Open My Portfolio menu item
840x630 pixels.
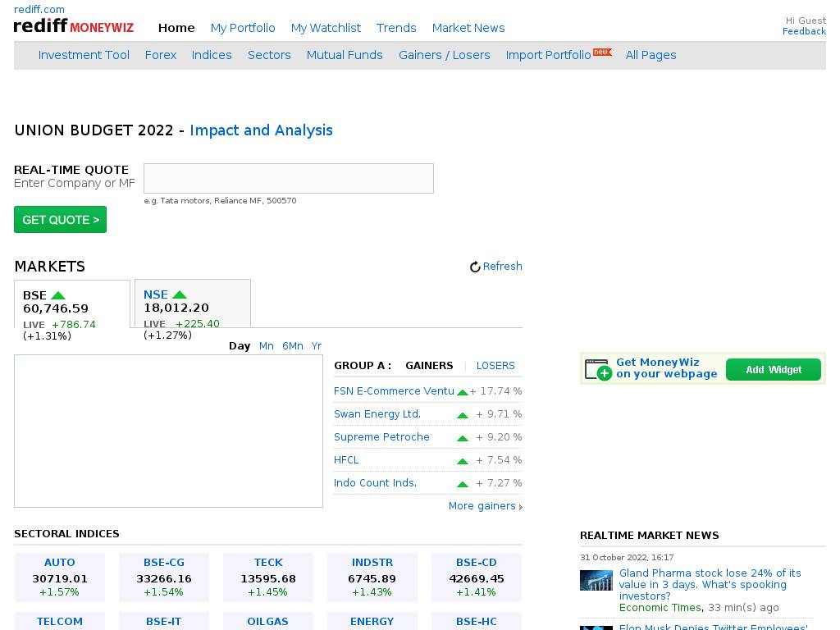(243, 28)
